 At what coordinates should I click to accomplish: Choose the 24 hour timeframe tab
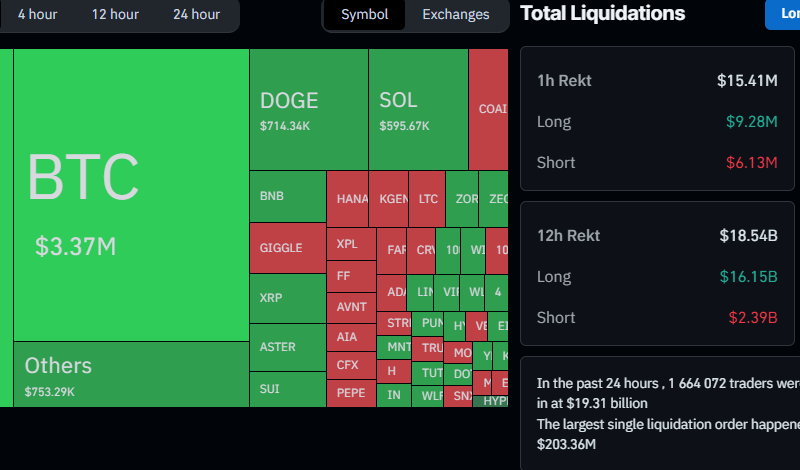click(x=196, y=14)
